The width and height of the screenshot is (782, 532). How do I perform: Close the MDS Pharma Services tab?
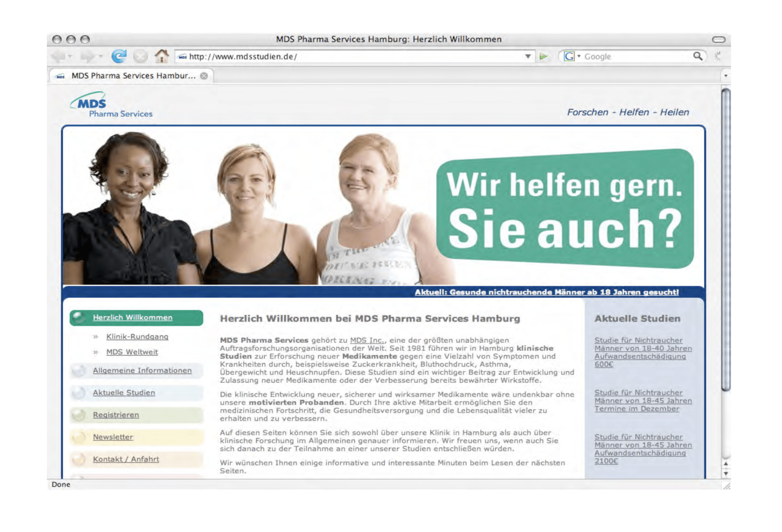coord(204,76)
